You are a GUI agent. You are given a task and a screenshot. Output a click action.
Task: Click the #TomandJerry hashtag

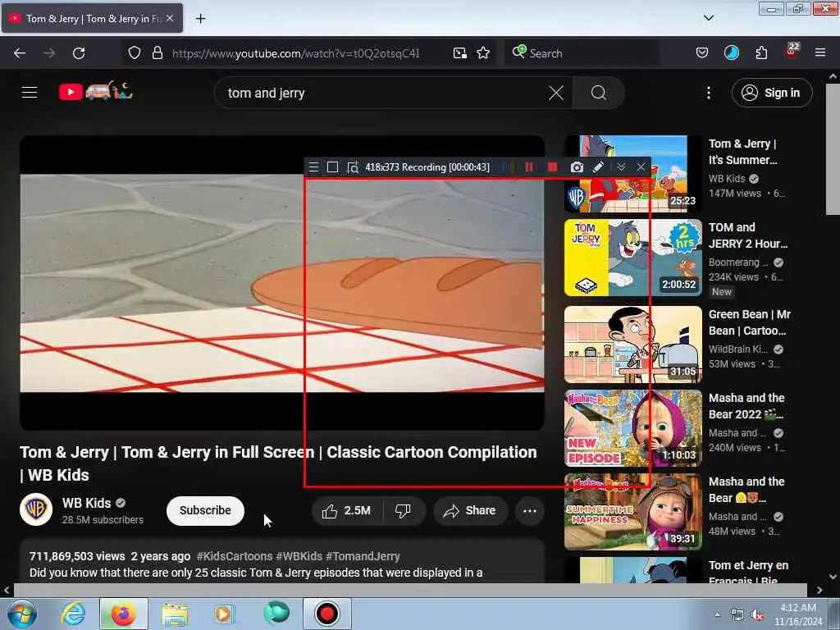coord(363,557)
